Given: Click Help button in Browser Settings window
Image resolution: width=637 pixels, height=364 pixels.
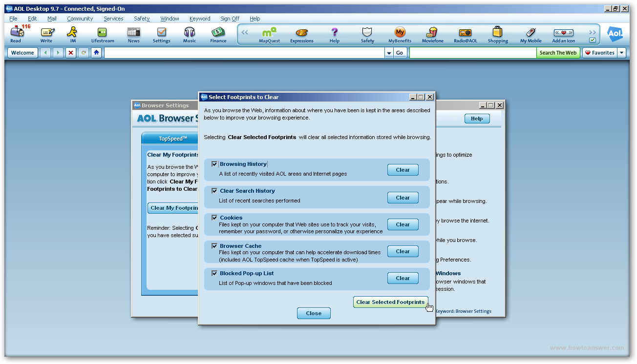Looking at the screenshot, I should coord(477,119).
